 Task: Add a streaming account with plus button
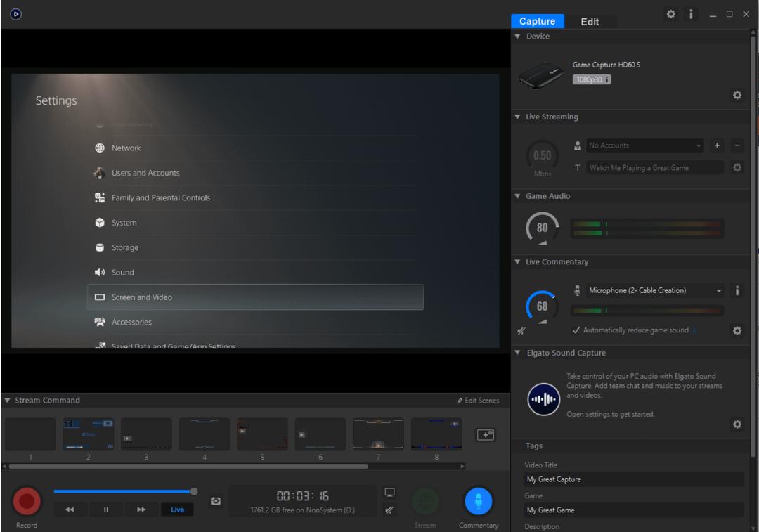717,145
